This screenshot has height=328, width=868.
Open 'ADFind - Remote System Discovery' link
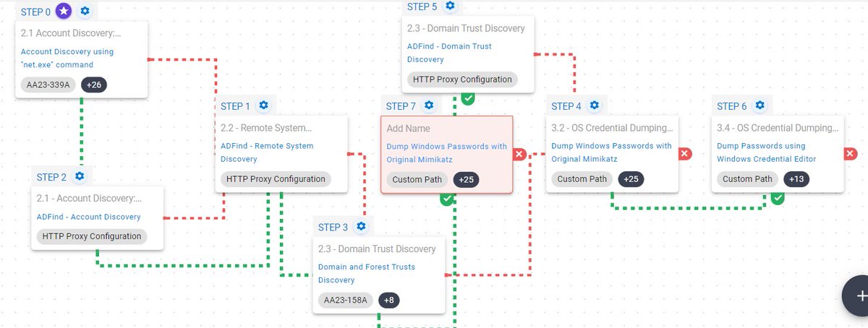(267, 152)
